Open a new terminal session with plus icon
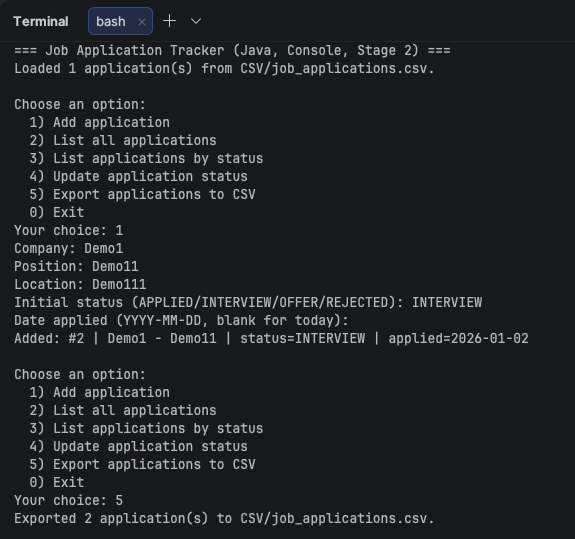This screenshot has height=539, width=575. click(x=169, y=21)
